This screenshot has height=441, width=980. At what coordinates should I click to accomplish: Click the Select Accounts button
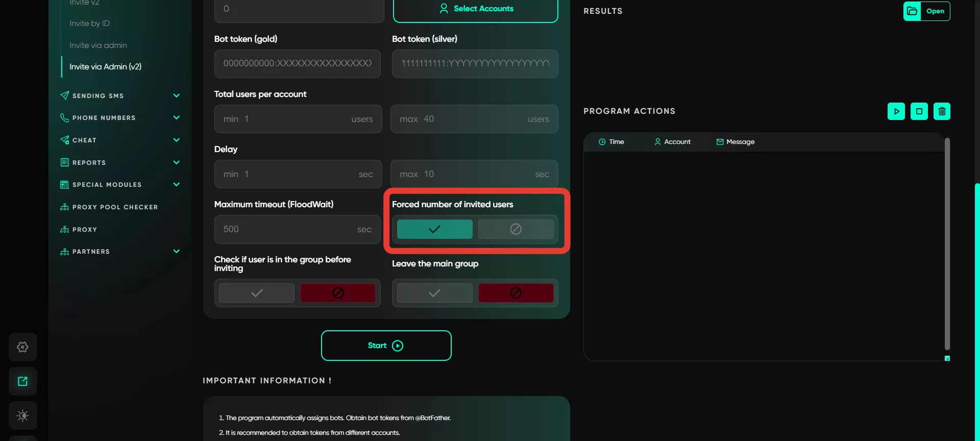click(x=475, y=9)
